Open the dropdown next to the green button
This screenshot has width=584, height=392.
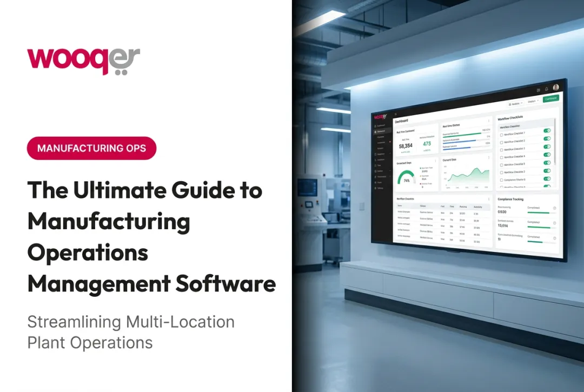coord(533,101)
